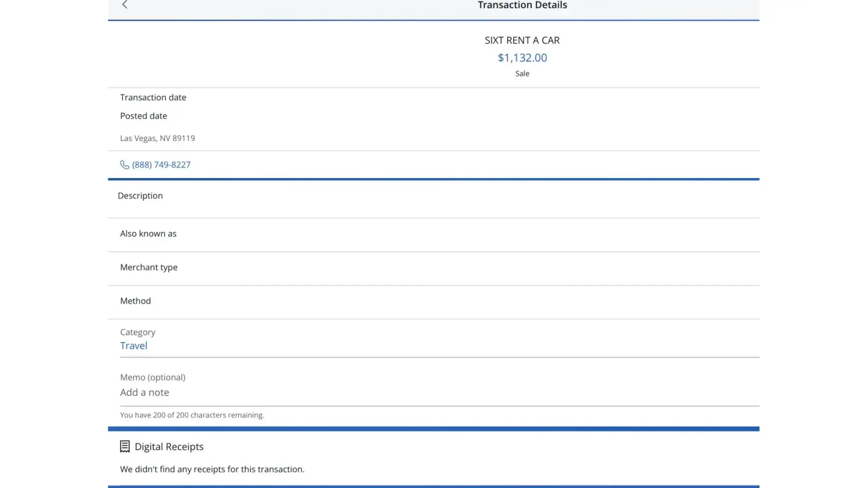Viewport: 868px width, 488px height.
Task: Go back using the left chevron arrow
Action: coord(124,5)
